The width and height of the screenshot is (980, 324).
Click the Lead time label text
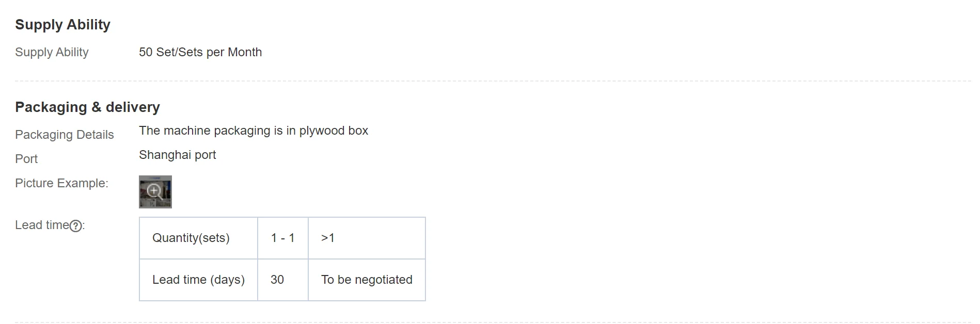[42, 225]
